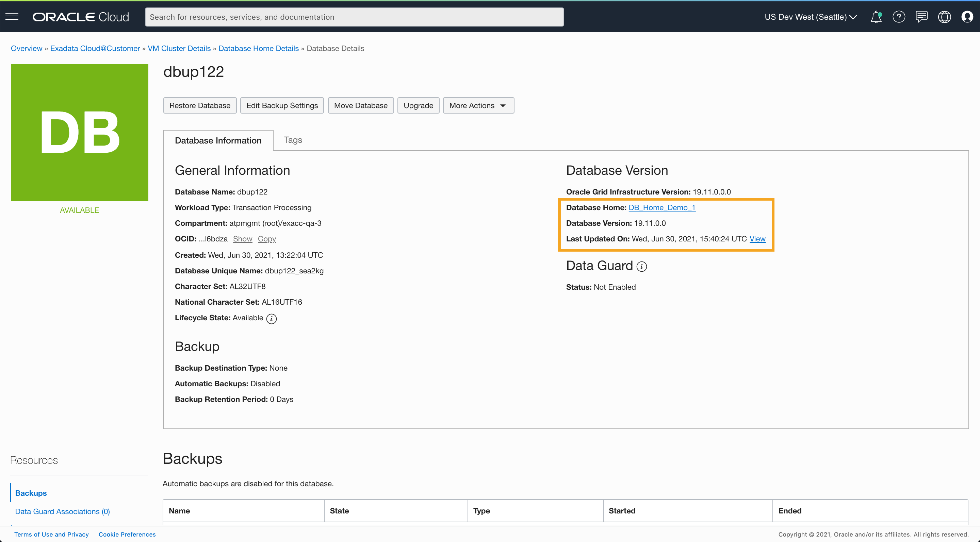Focus the resources search field
Image resolution: width=980 pixels, height=542 pixels.
[x=354, y=17]
